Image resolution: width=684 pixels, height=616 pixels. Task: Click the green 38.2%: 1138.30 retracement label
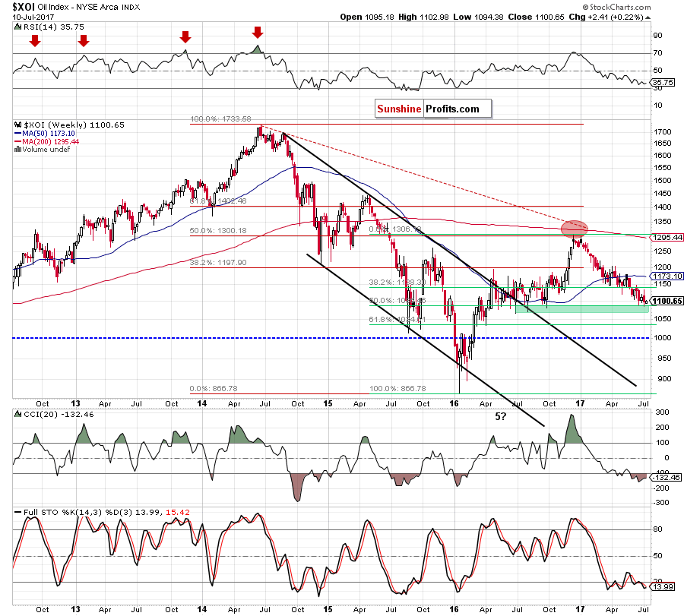point(397,283)
